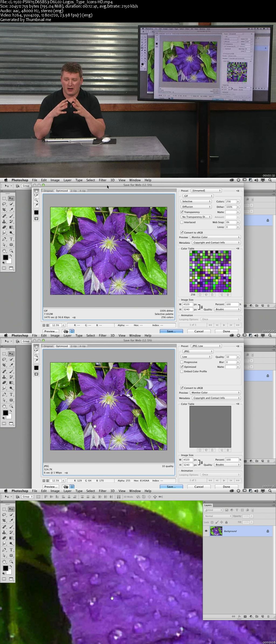This screenshot has height=644, width=276.
Task: Select Rectangular Marquee tool in Layers-panel frame toolbox
Action: pyautogui.click(x=4, y=509)
